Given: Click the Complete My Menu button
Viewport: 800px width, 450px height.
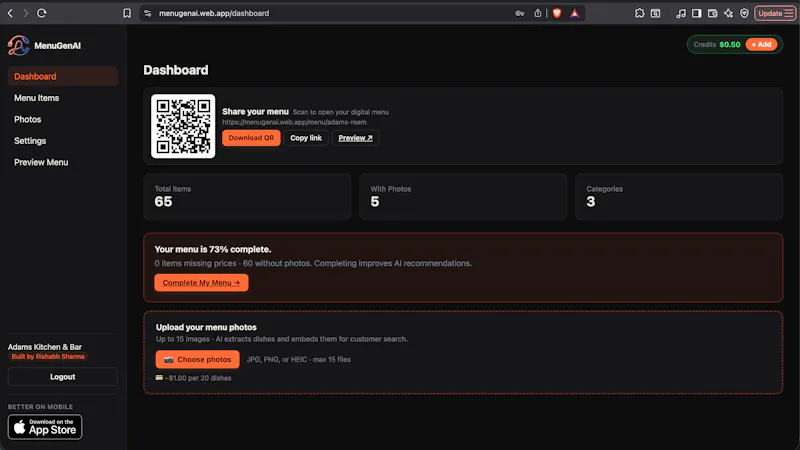Looking at the screenshot, I should coord(201,283).
